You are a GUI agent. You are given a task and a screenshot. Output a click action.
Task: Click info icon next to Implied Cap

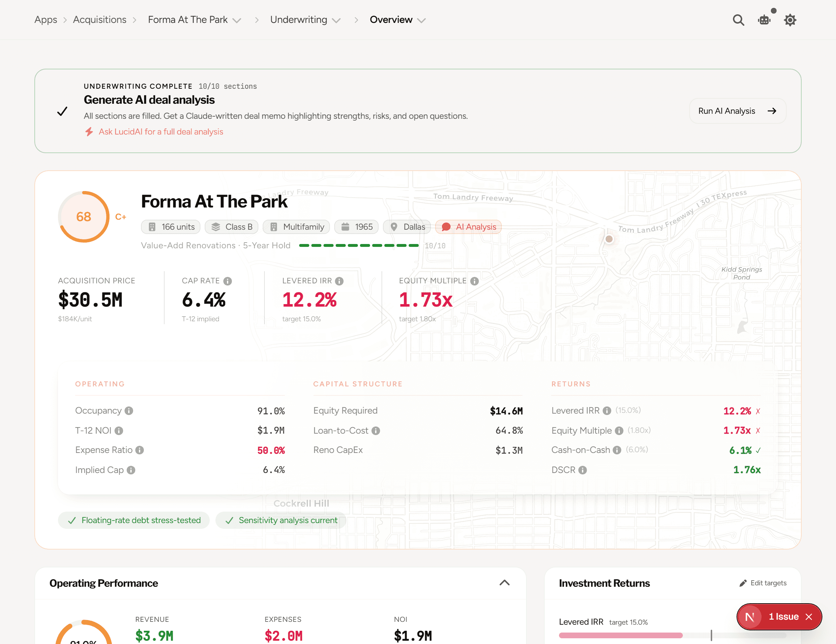[x=131, y=470]
